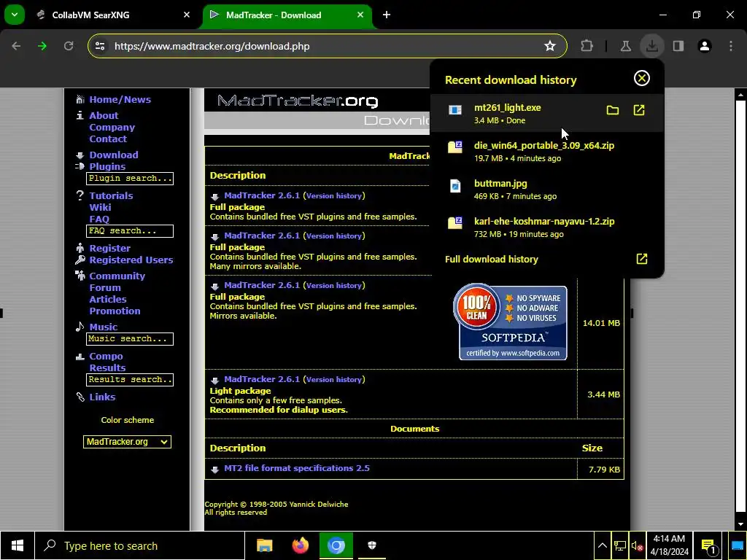Open the Links sidebar link
This screenshot has width=747, height=560.
102,397
